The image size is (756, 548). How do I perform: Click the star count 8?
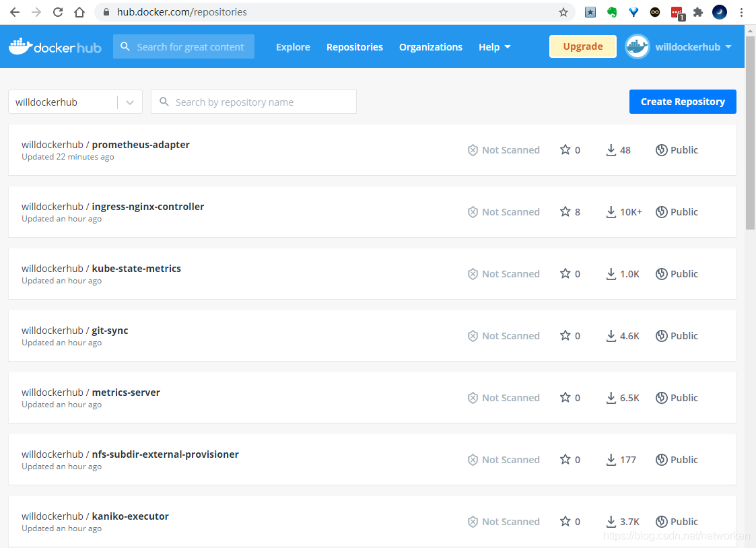click(x=577, y=212)
